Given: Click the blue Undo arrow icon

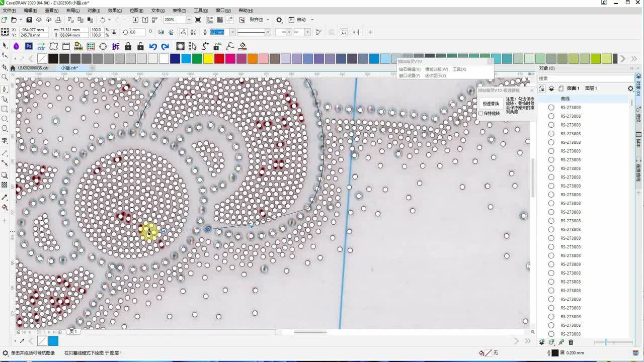Looking at the screenshot, I should click(153, 46).
